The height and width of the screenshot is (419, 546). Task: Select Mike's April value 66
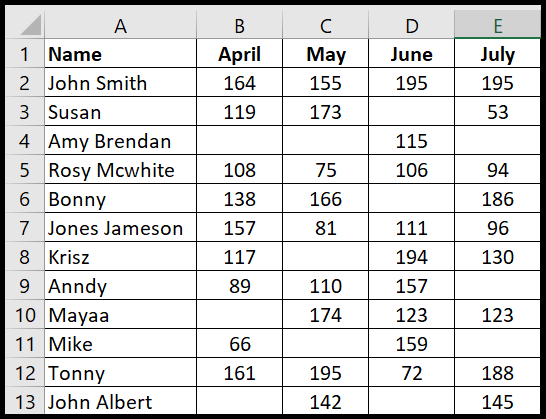click(240, 343)
